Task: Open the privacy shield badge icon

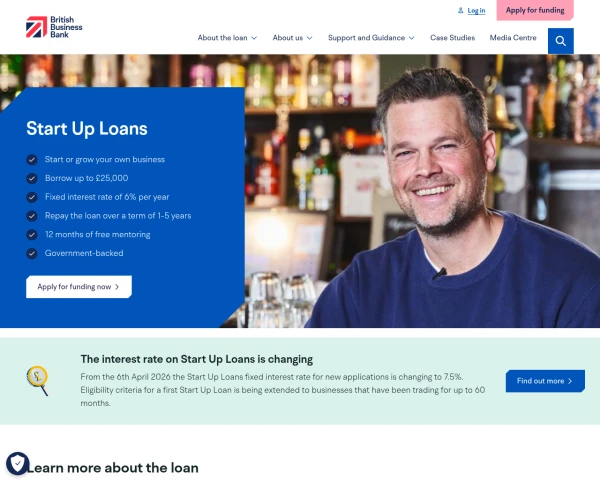Action: [18, 464]
